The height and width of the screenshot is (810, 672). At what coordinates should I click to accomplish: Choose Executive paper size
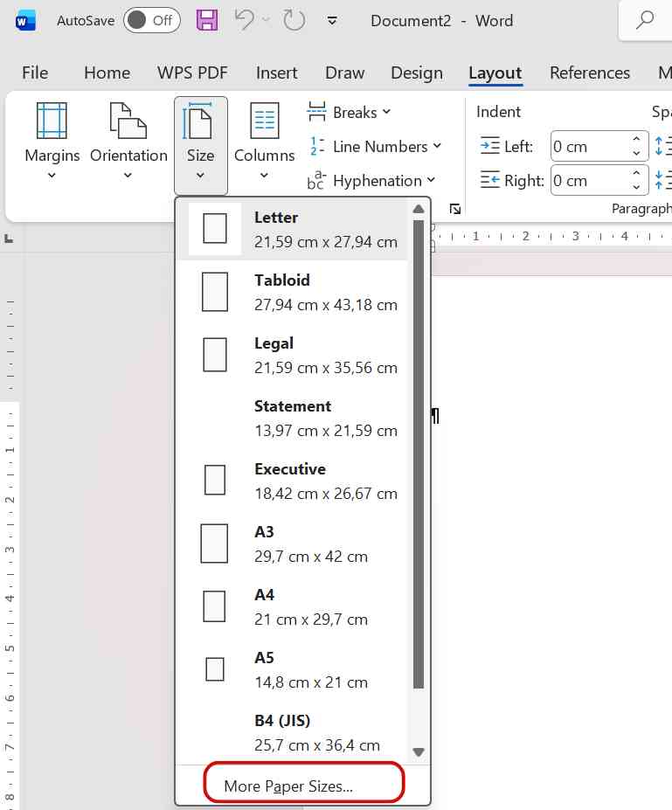(293, 481)
